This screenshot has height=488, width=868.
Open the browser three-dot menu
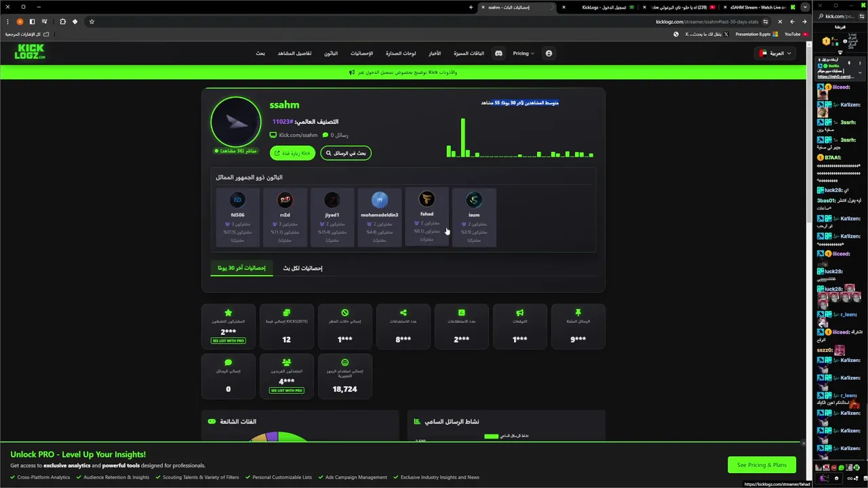tap(7, 22)
